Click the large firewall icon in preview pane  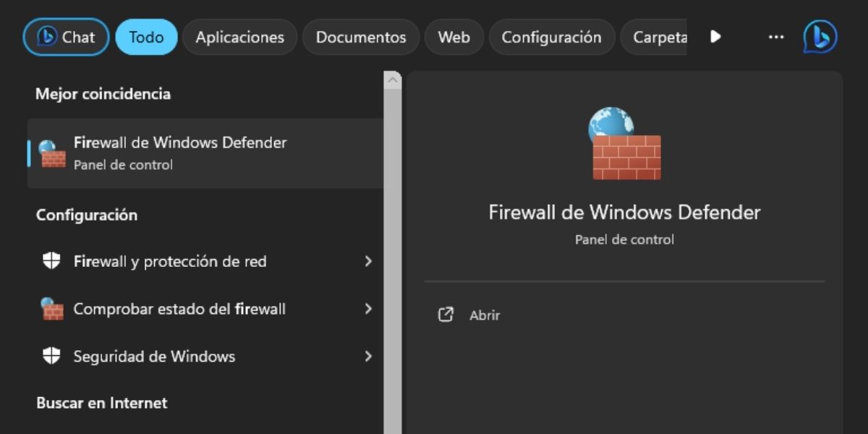click(625, 144)
